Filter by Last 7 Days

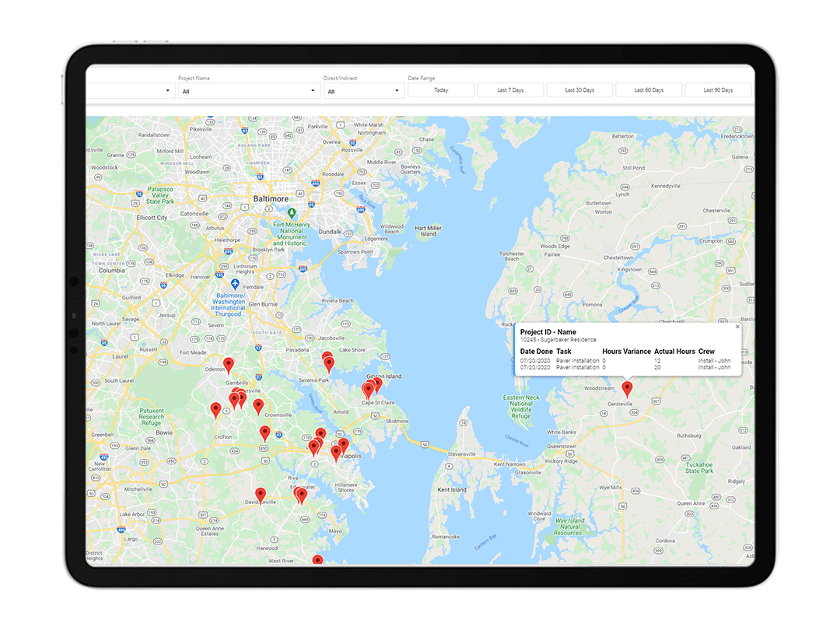[x=510, y=90]
